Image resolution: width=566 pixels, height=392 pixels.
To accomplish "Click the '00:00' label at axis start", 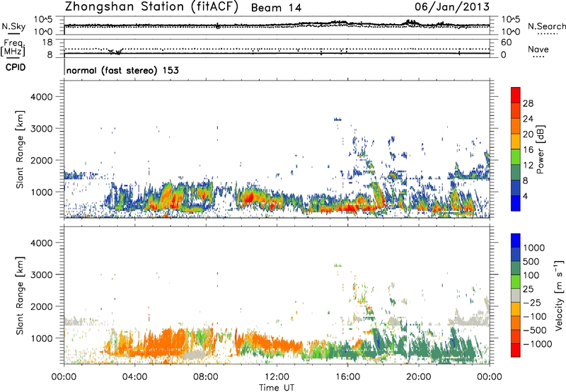I will tap(64, 377).
